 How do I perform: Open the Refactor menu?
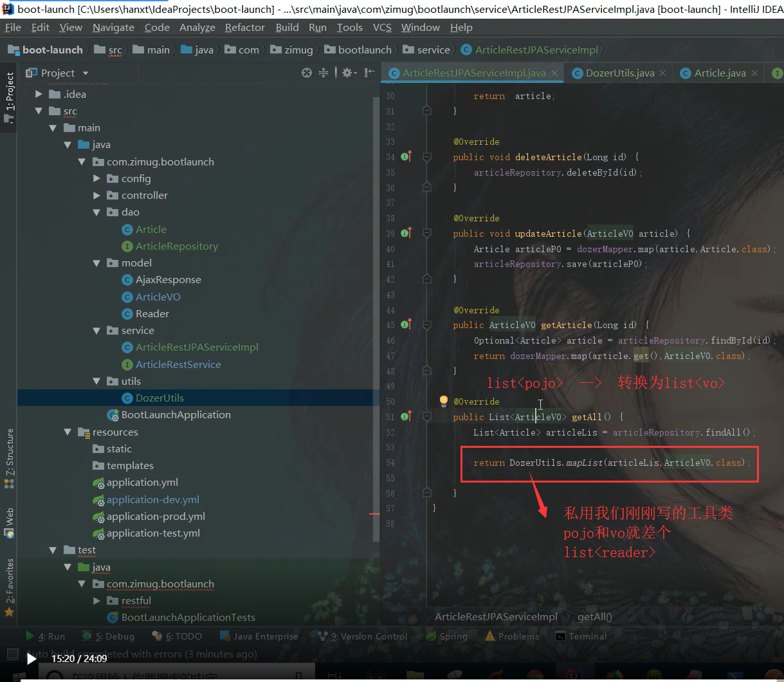(x=244, y=27)
